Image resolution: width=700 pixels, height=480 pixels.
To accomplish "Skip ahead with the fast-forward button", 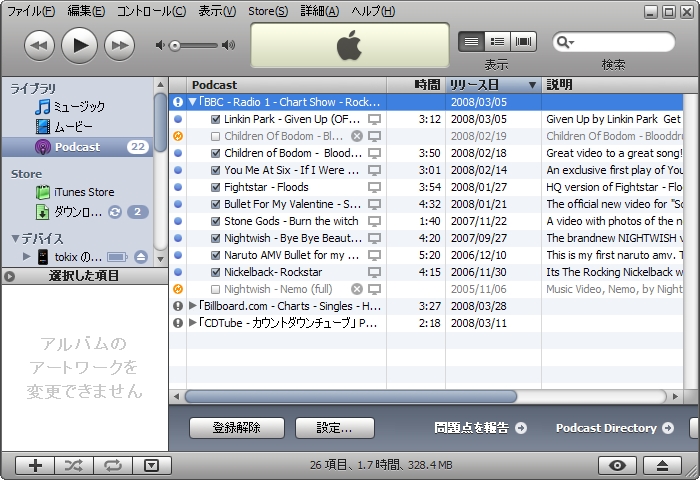I will click(x=119, y=45).
